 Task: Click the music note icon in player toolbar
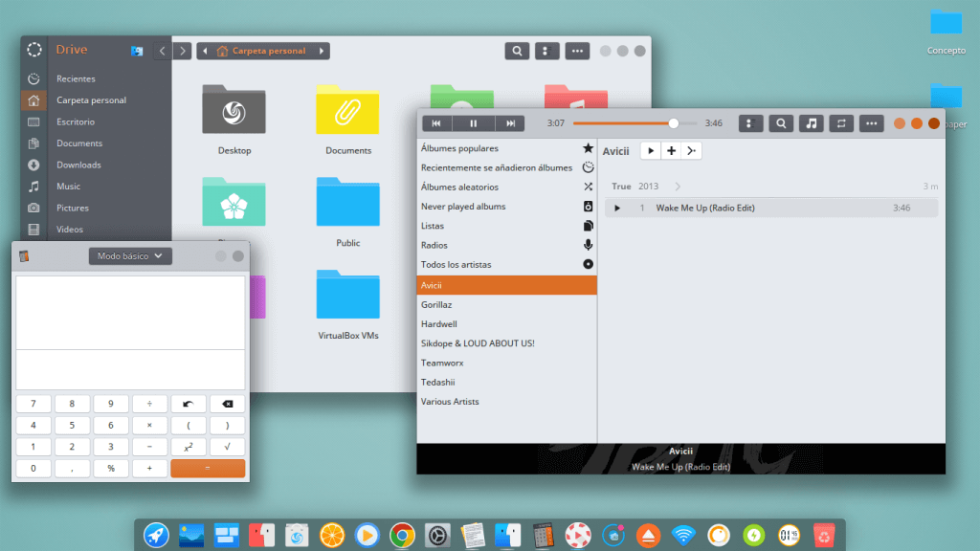(x=812, y=123)
